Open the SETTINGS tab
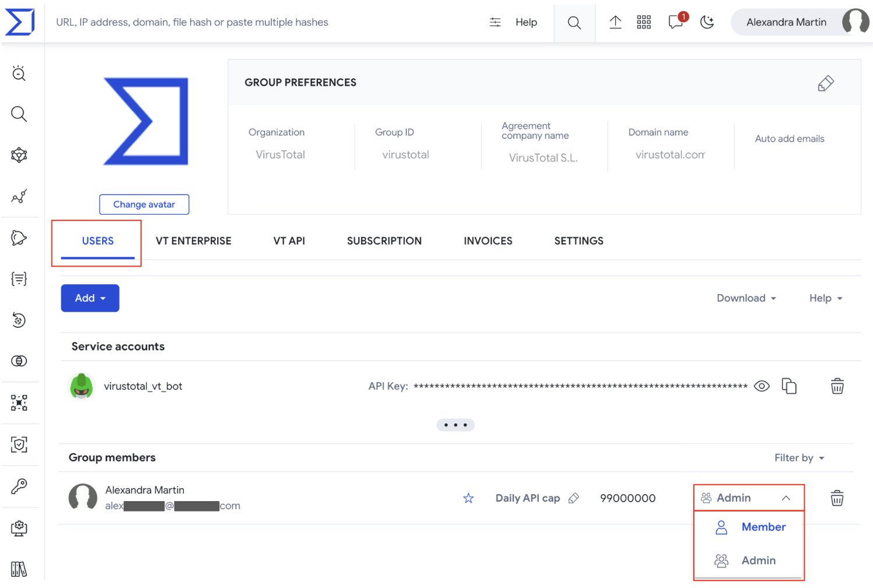873x588 pixels. pyautogui.click(x=579, y=241)
